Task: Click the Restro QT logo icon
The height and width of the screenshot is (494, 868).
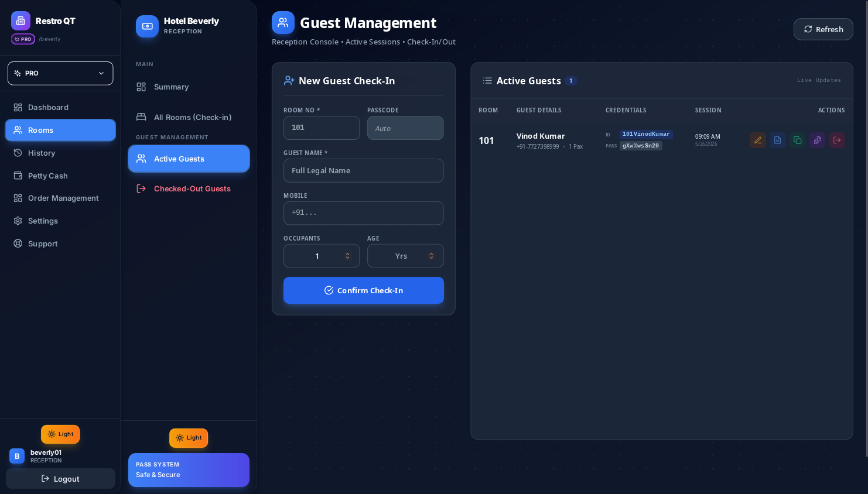Action: click(20, 21)
